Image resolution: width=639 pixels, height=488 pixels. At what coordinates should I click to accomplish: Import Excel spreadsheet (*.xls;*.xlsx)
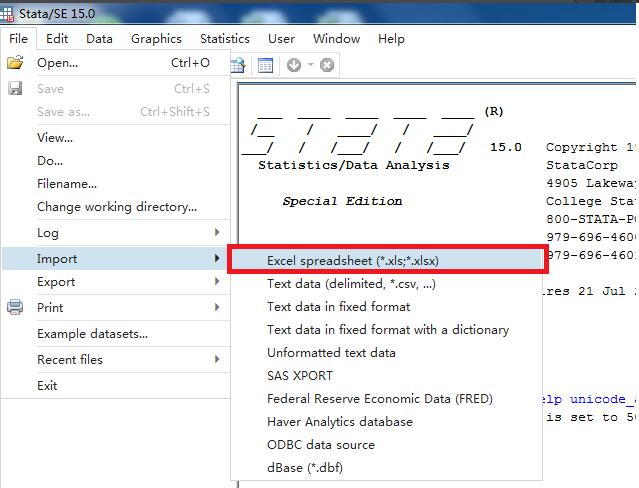pos(386,261)
